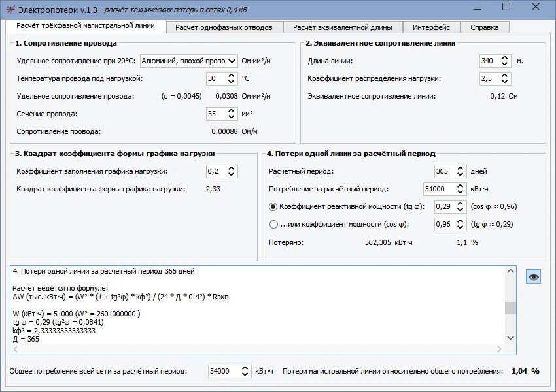Select the tg φ reactive power coefficient radio
This screenshot has height=392, width=556.
tap(273, 207)
